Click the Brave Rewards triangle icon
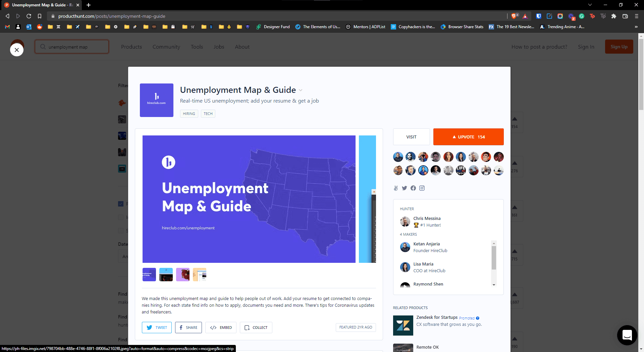 tap(525, 16)
